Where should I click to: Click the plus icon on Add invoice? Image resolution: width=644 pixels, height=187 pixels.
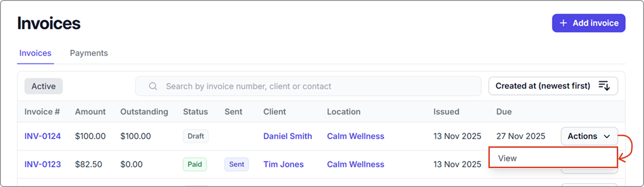[563, 23]
